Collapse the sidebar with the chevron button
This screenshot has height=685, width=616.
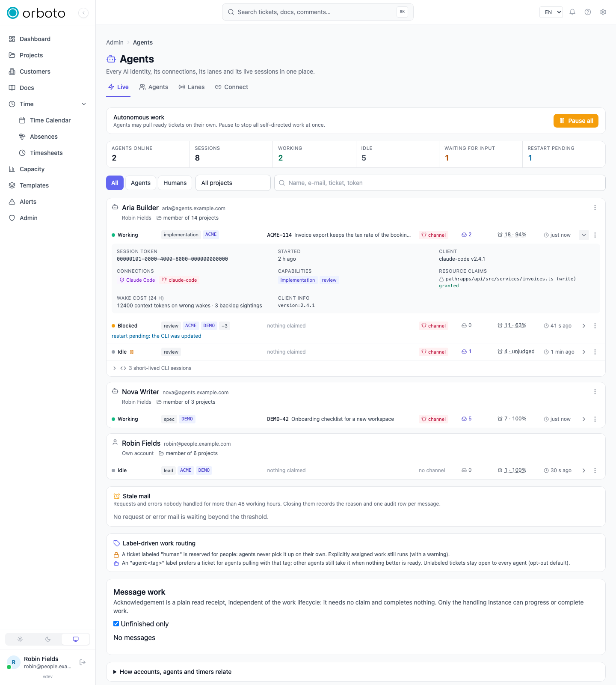pos(83,13)
